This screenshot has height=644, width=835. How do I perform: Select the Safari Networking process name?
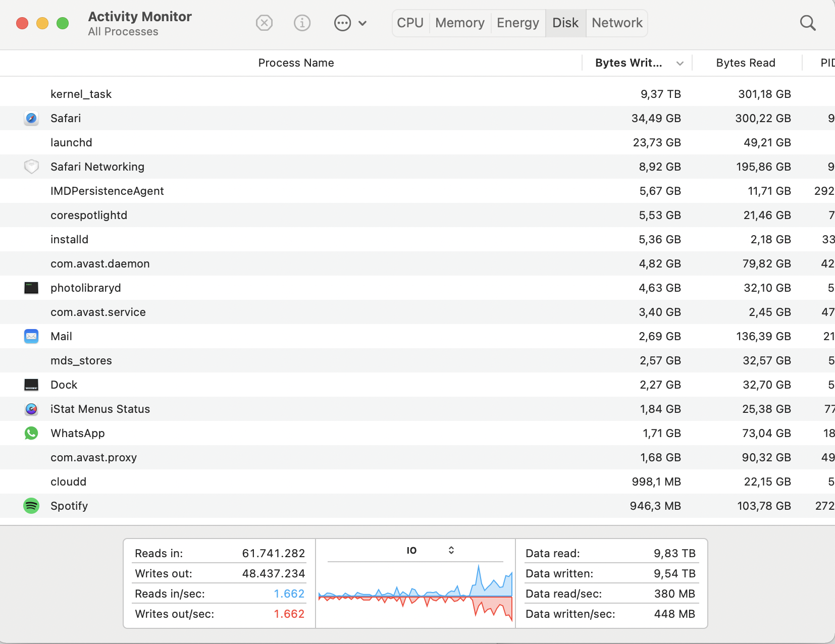(97, 167)
